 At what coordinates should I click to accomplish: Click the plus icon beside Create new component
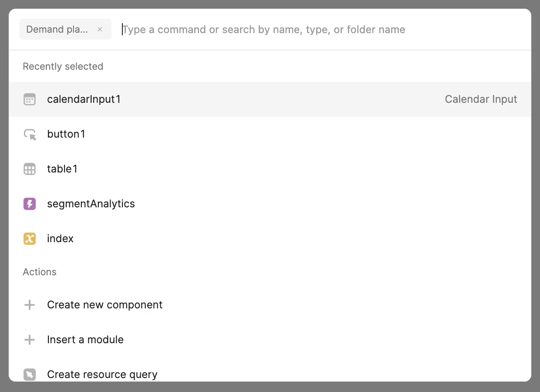click(29, 305)
